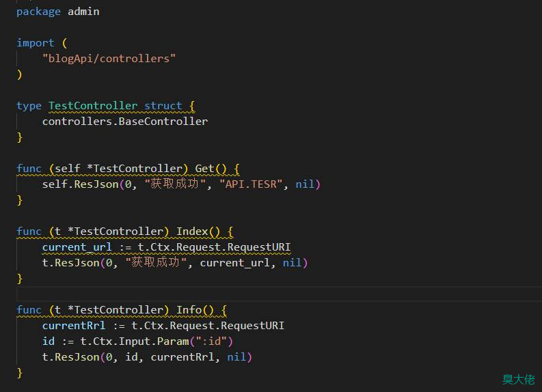
Task: Click the 'struct' keyword
Action: point(163,106)
